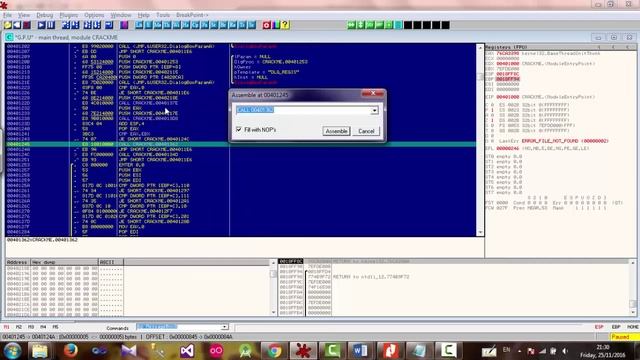Open the File menu
The width and height of the screenshot is (640, 360).
pyautogui.click(x=7, y=15)
